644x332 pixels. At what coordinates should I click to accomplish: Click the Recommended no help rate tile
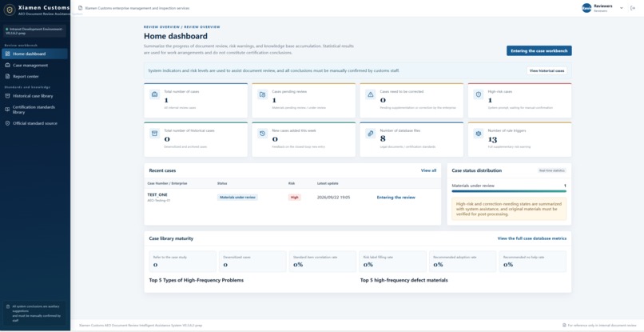(533, 262)
